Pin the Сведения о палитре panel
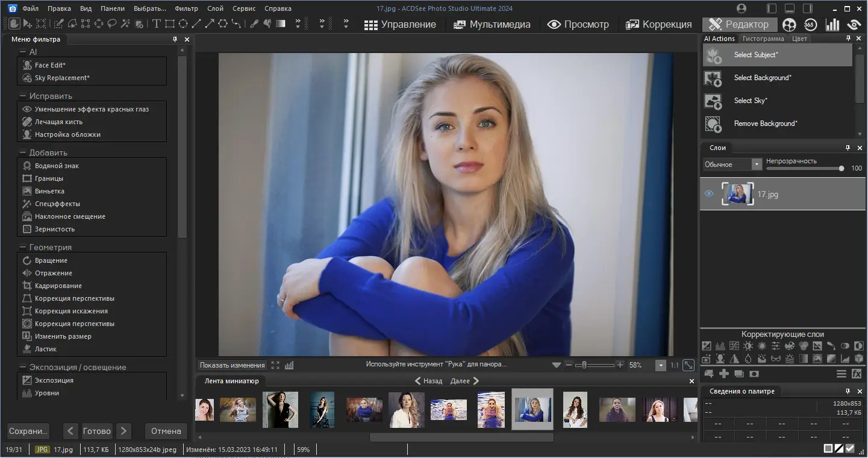The width and height of the screenshot is (868, 458). [x=848, y=391]
